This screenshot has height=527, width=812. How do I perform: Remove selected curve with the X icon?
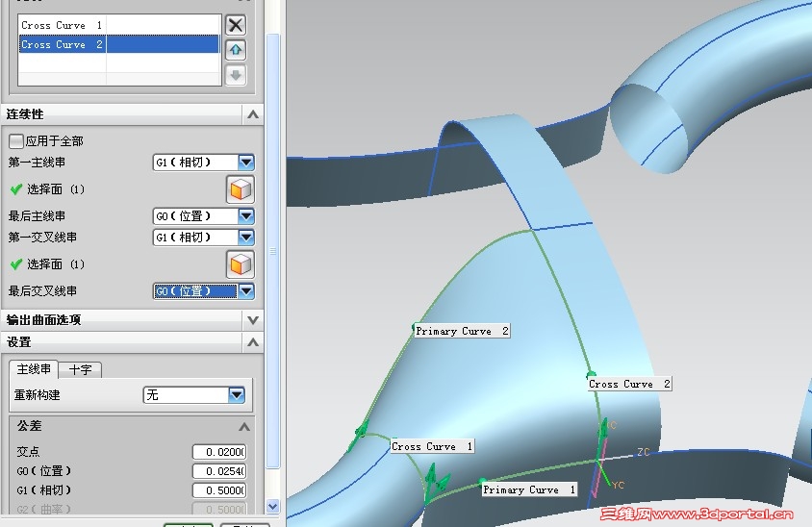(236, 25)
